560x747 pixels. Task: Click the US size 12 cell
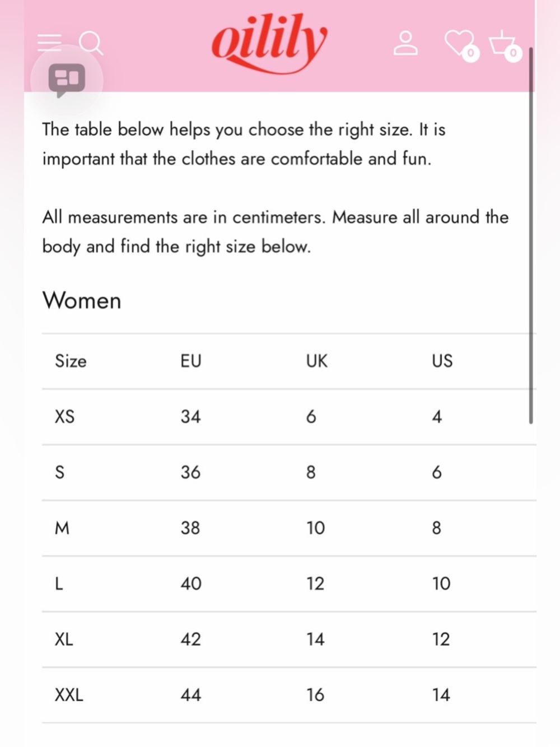(x=441, y=639)
